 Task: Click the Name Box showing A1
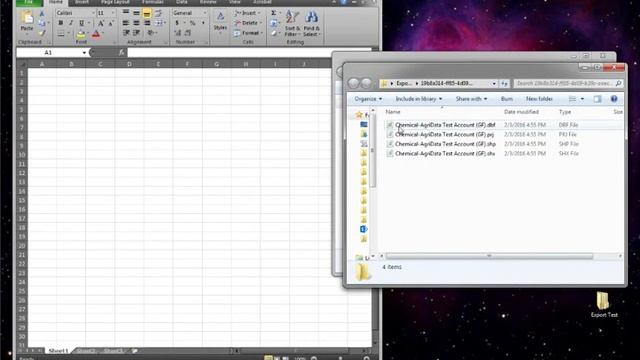pyautogui.click(x=49, y=53)
